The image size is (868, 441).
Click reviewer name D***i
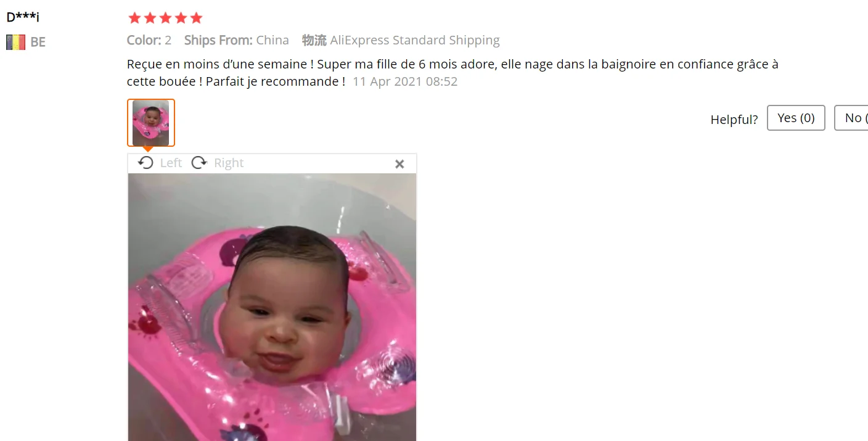(x=23, y=17)
